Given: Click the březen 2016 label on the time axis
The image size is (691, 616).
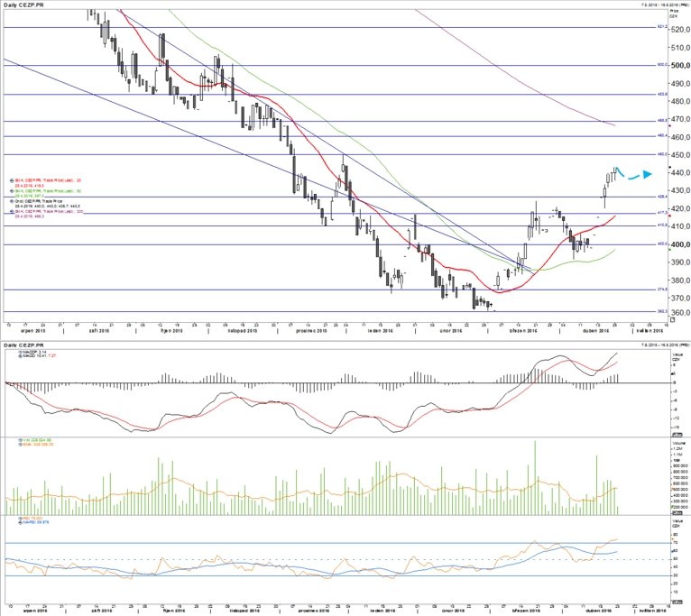Looking at the screenshot, I should click(x=523, y=330).
